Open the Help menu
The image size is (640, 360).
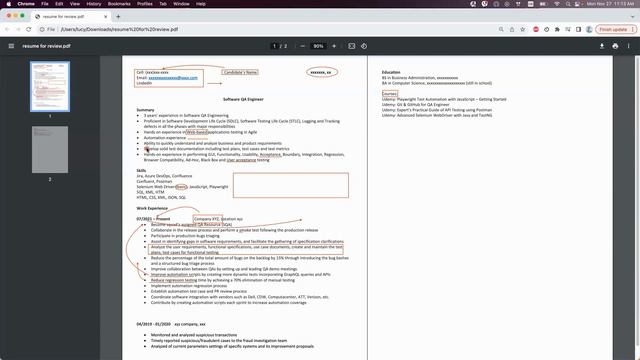tap(201, 4)
